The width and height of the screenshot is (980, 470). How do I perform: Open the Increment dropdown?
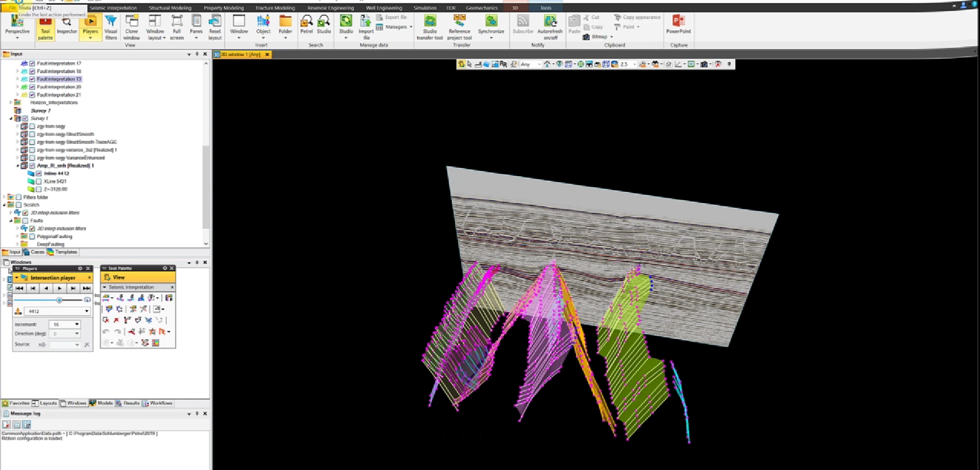[x=77, y=324]
